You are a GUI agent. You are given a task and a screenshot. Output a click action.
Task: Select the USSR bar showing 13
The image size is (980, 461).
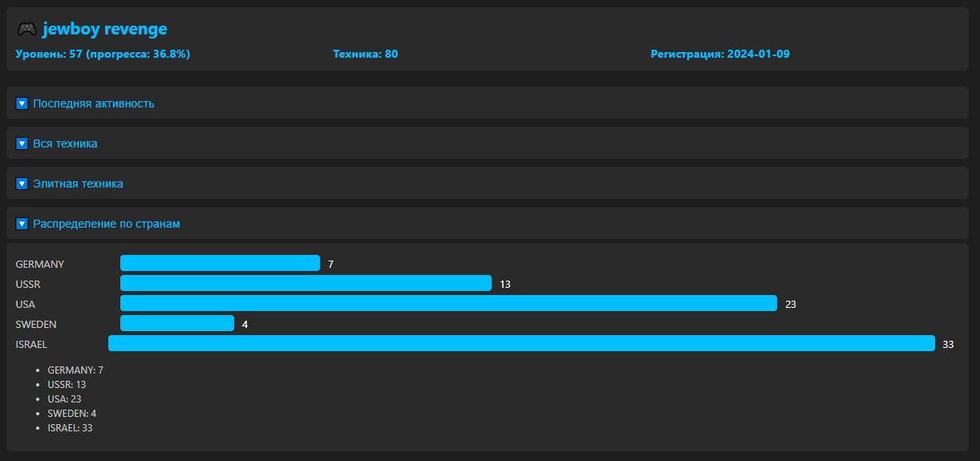point(306,283)
